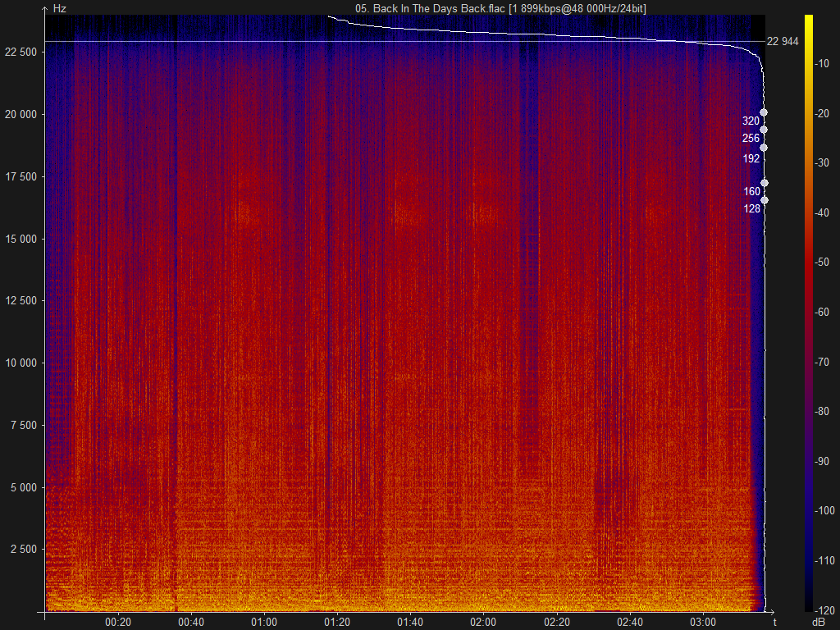Screen dimensions: 840x630
Task: Click the 5 000 Hz axis label
Action: (x=24, y=487)
